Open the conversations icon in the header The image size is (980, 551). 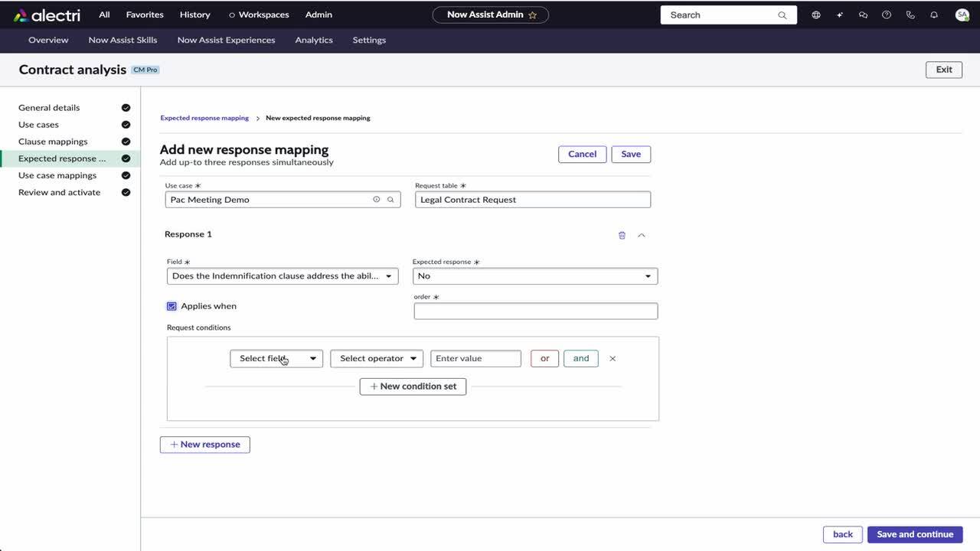click(863, 15)
